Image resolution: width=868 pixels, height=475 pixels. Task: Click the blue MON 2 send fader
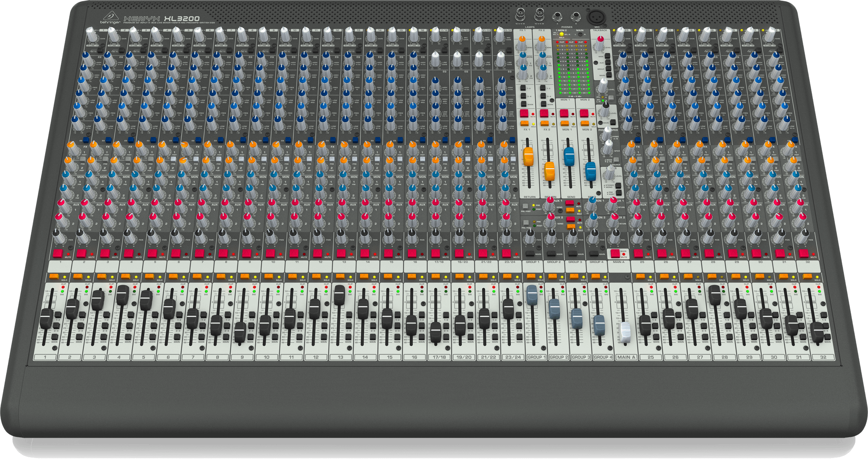pos(590,171)
